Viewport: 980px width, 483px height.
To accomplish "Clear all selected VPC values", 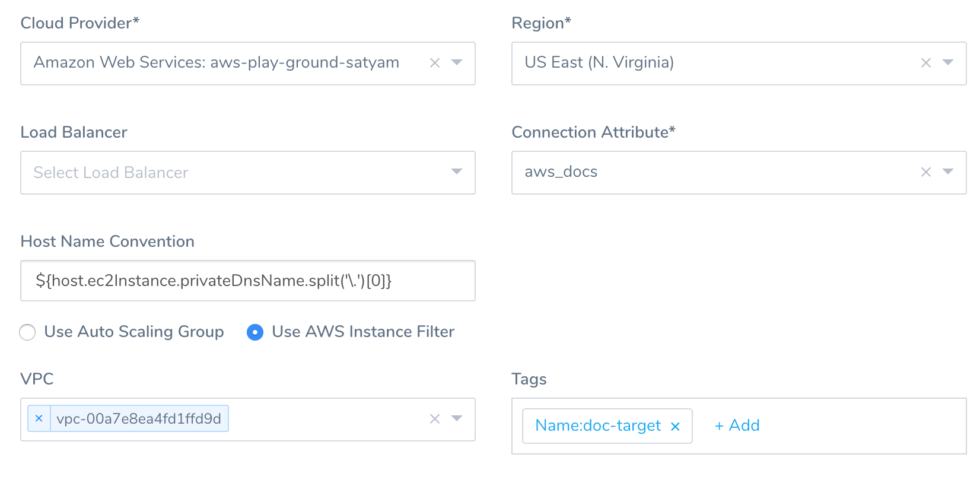I will point(435,419).
